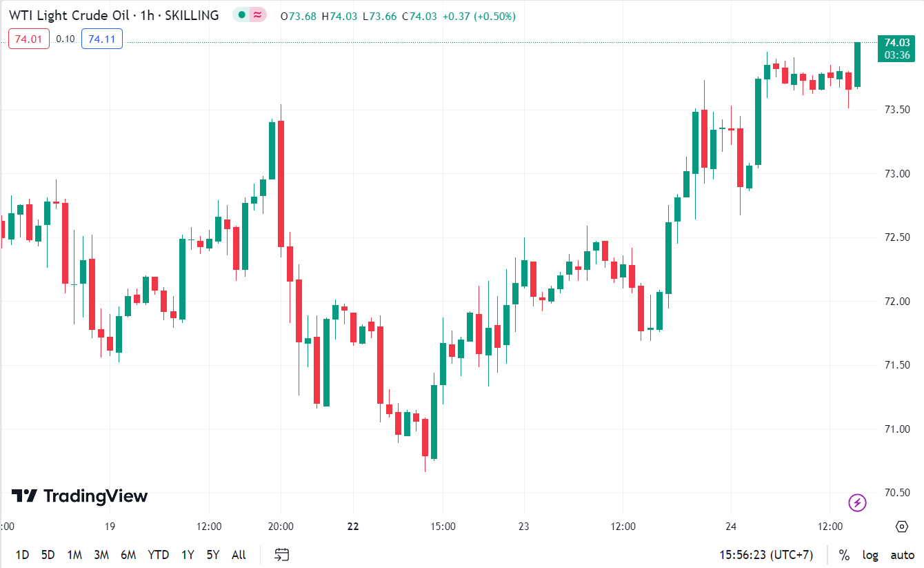This screenshot has width=924, height=568.
Task: Click the blue buy price 74.11
Action: (x=102, y=39)
